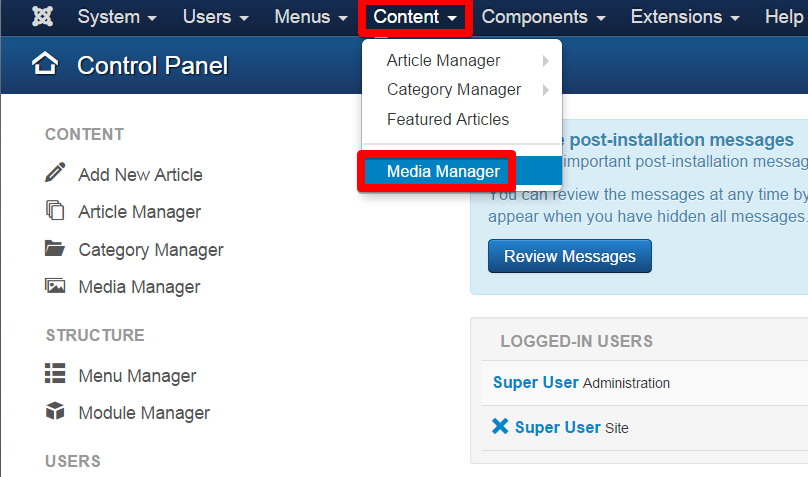Click the folder icon beside Category Manager

(55, 248)
